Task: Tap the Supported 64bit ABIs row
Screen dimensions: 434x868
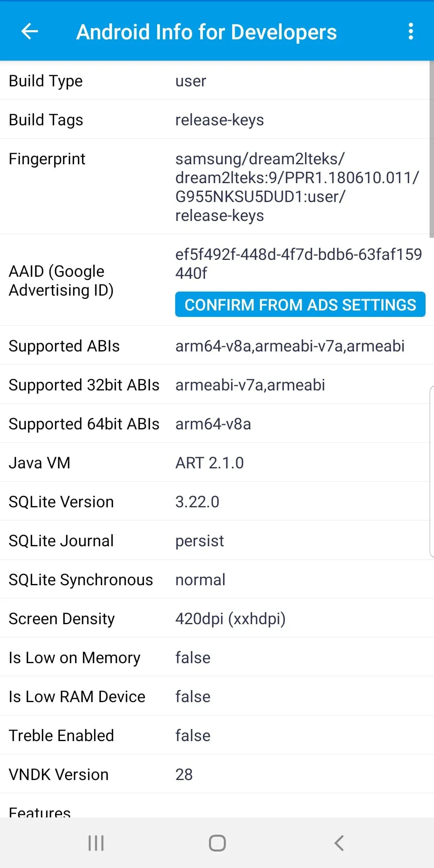Action: (x=217, y=423)
